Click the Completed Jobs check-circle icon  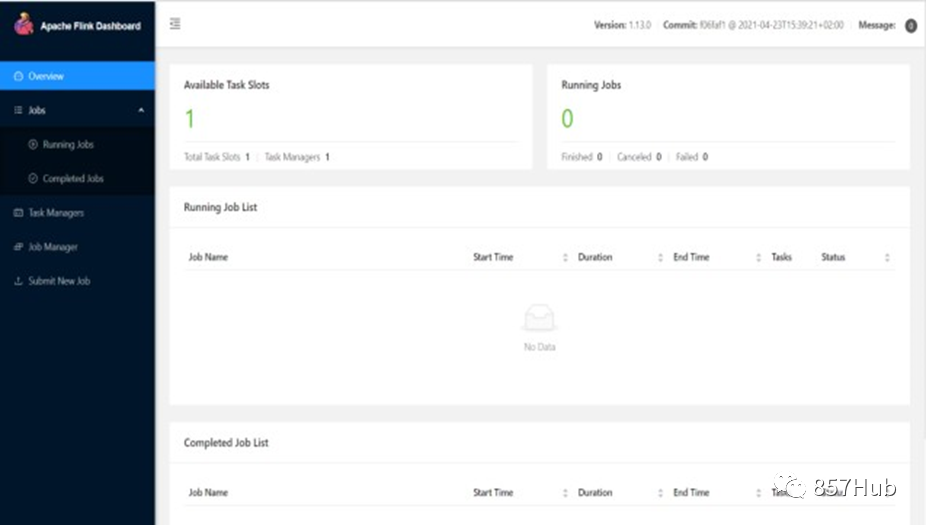click(33, 178)
